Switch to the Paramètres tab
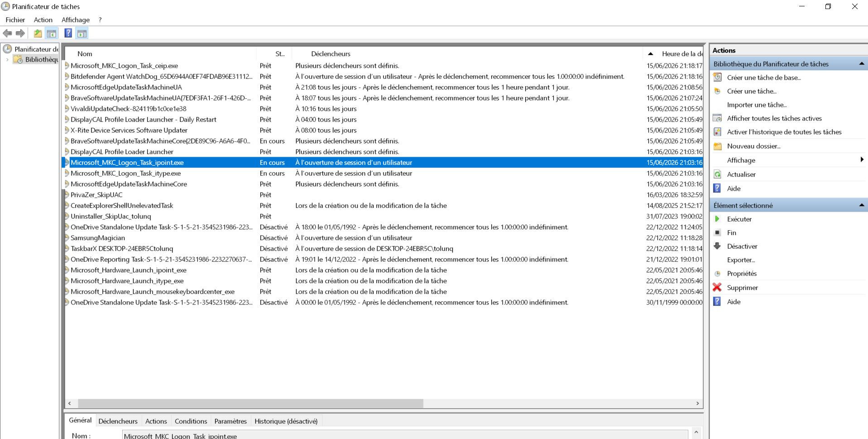 (x=230, y=421)
